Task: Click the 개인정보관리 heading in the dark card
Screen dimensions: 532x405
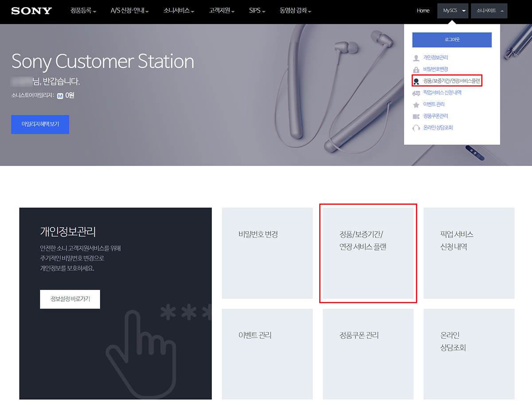Action: tap(68, 232)
